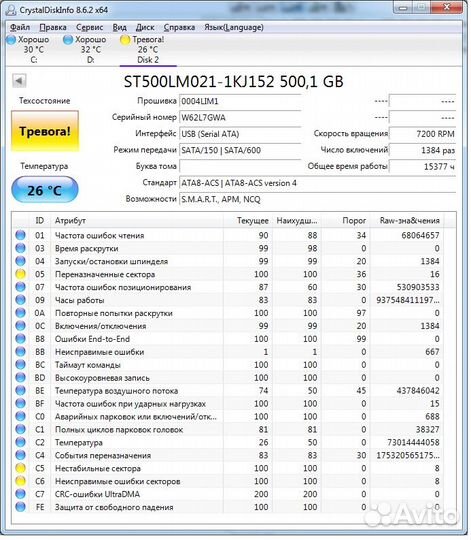Open the Диск menu
The image size is (471, 540).
(x=145, y=27)
